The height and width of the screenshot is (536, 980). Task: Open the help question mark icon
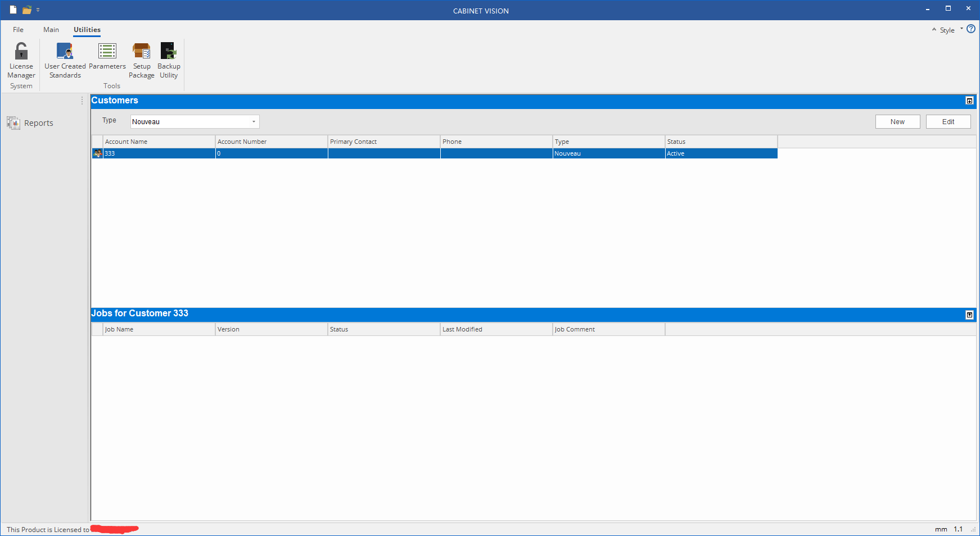point(971,29)
